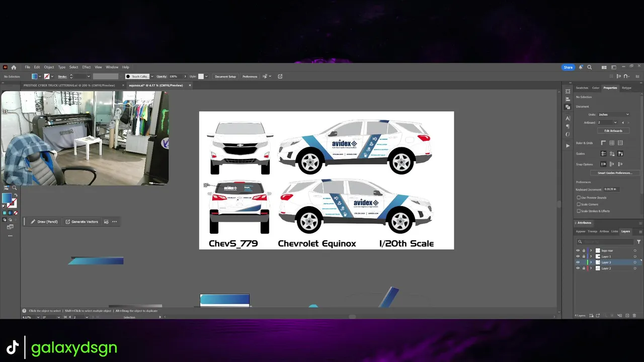Open the Artboard number dropdown

pos(615,123)
